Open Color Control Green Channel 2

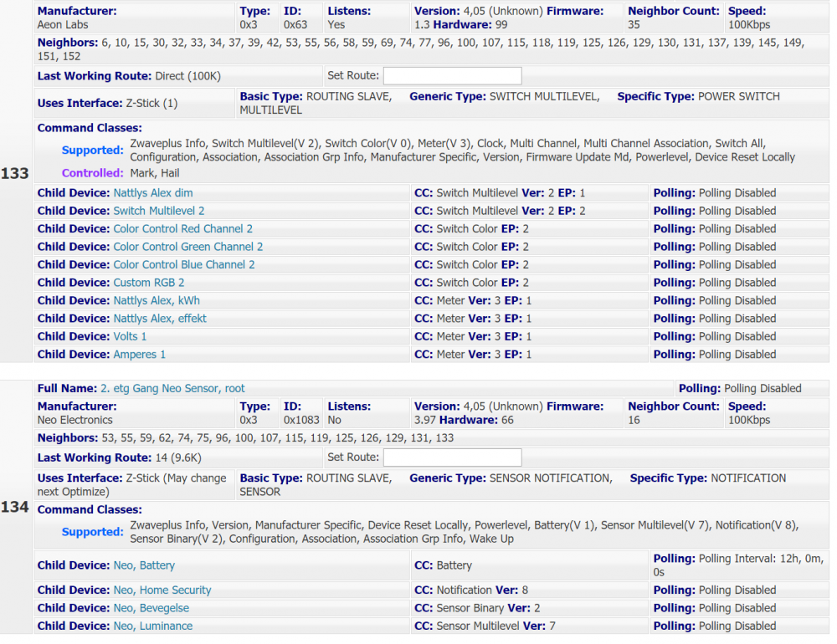click(187, 247)
